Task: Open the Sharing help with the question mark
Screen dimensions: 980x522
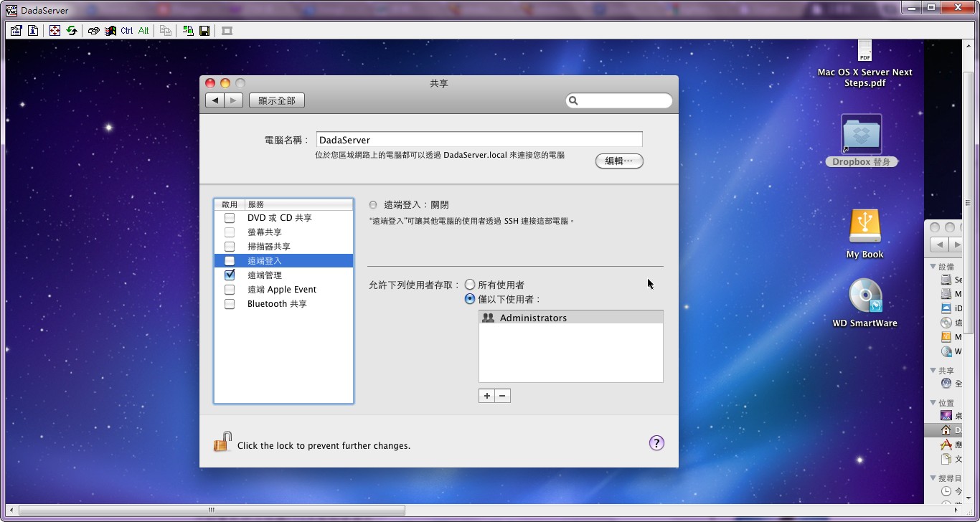Action: pos(656,443)
